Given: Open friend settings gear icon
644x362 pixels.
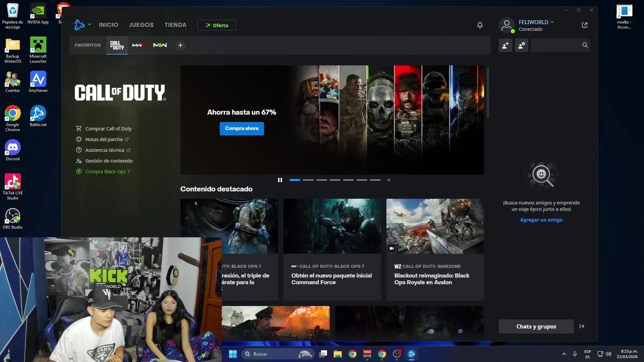Looking at the screenshot, I should (x=522, y=45).
